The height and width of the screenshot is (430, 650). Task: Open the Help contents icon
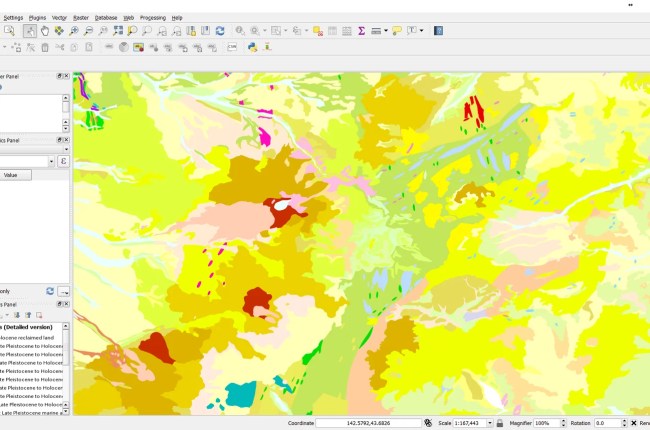click(439, 31)
